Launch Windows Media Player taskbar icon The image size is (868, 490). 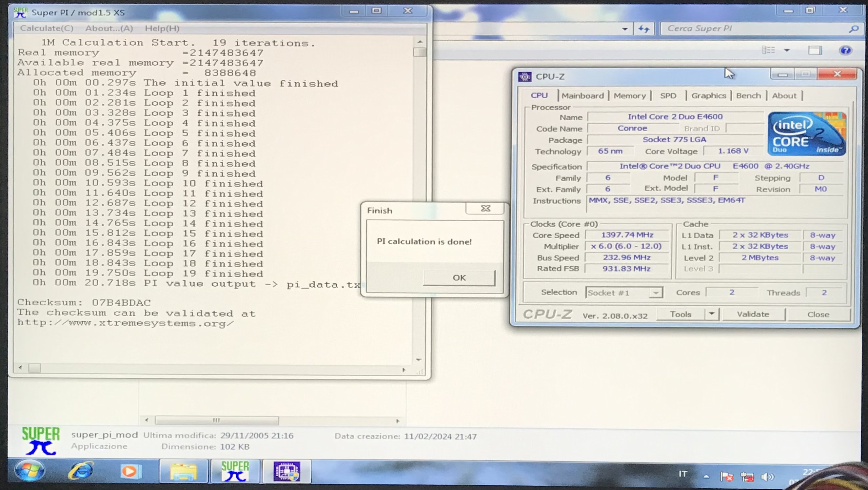click(130, 471)
